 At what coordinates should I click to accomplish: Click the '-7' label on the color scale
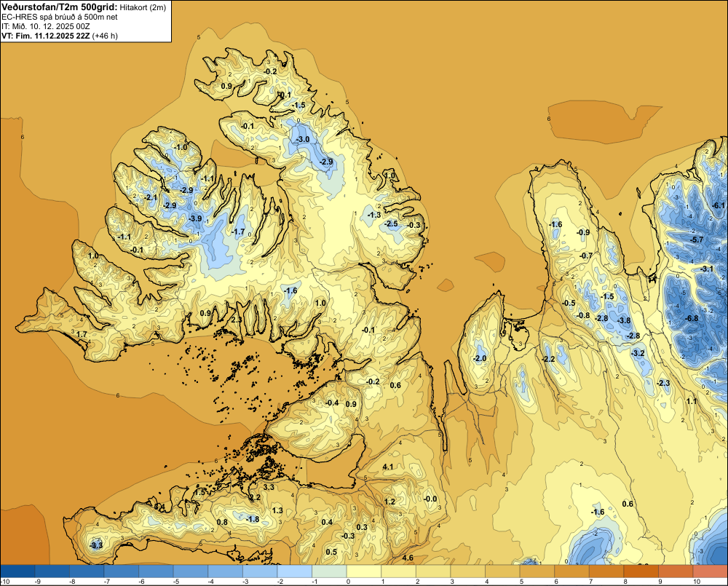107,582
